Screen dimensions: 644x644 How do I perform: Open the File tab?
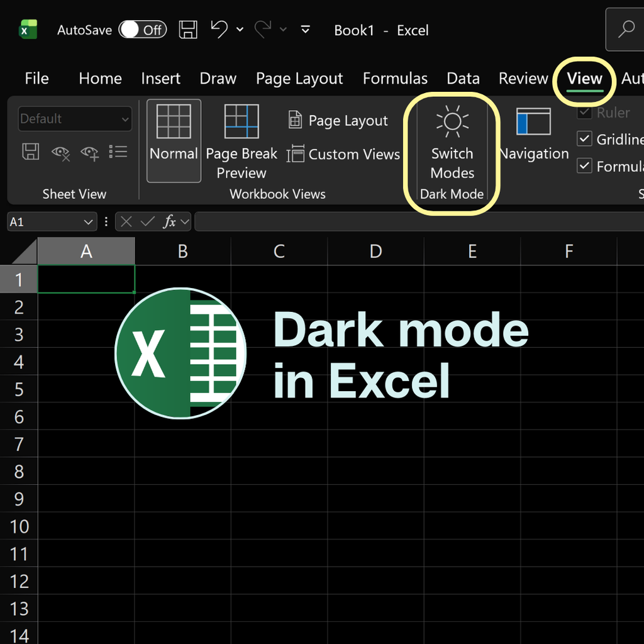pos(36,79)
